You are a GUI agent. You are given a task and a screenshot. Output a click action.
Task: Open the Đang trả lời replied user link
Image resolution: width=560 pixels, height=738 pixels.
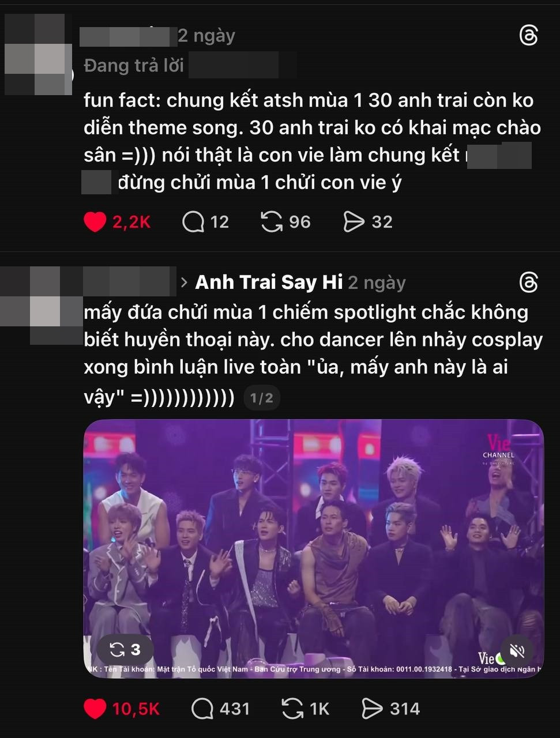[x=242, y=65]
